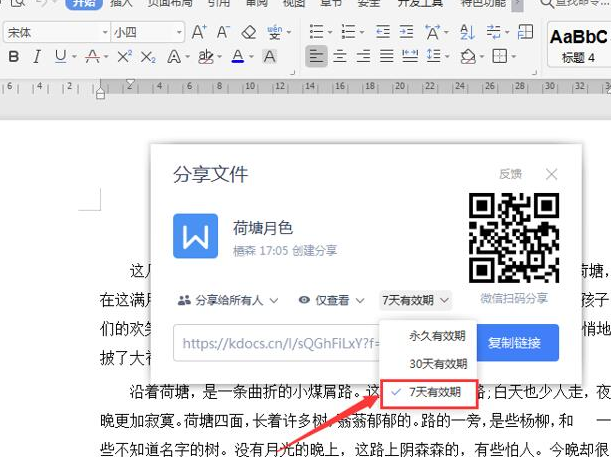Apply strikethrough formatting
The width and height of the screenshot is (611, 457).
(x=92, y=57)
